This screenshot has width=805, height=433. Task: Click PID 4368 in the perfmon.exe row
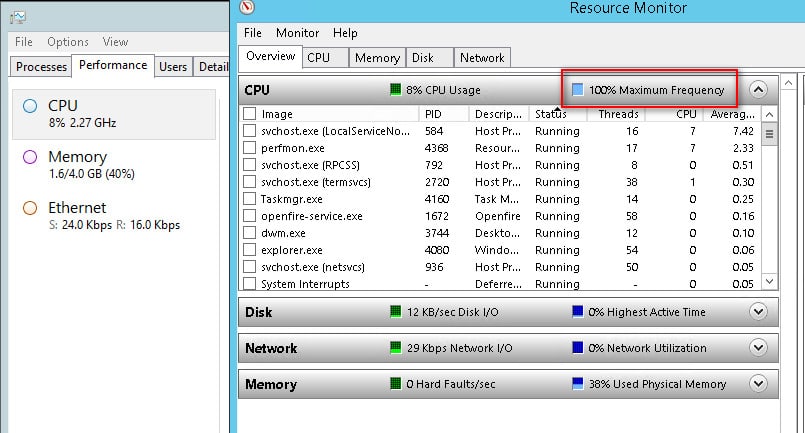pyautogui.click(x=436, y=148)
